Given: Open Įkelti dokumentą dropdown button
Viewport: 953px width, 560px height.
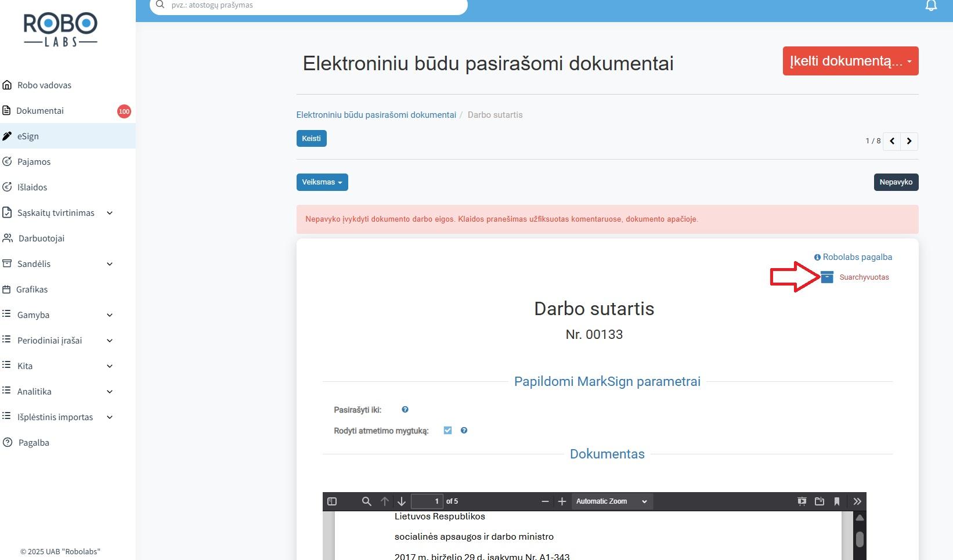Looking at the screenshot, I should (850, 61).
